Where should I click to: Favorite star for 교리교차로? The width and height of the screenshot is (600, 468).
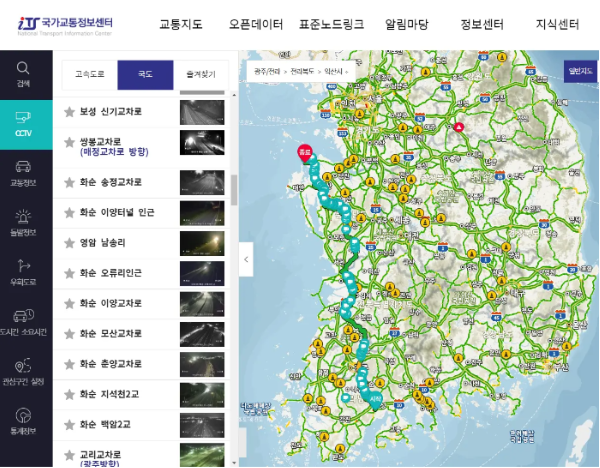pos(69,455)
